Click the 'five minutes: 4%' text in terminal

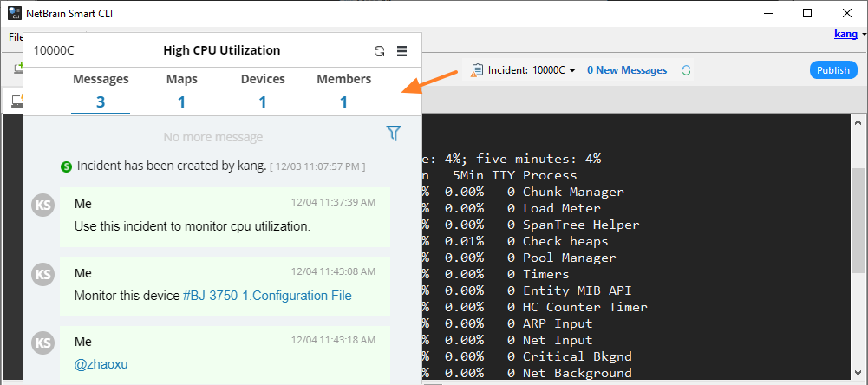tap(538, 159)
